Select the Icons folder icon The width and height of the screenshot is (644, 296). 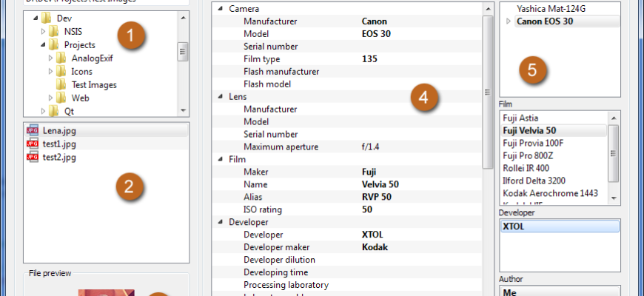61,72
